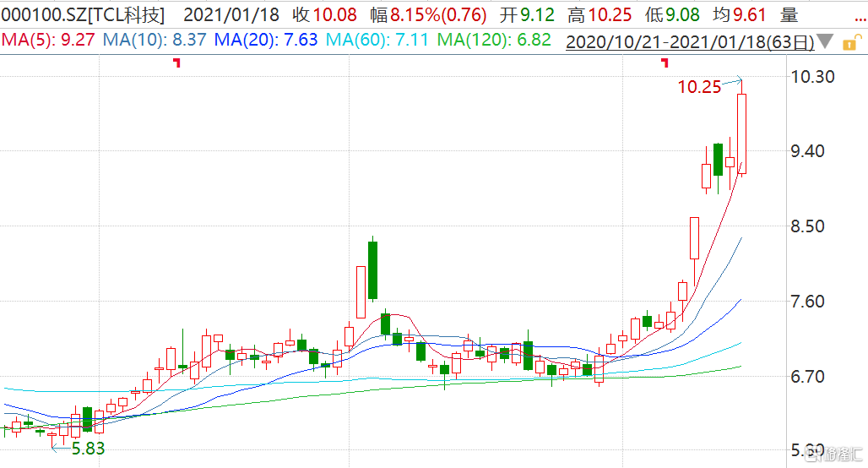Viewport: 868px width, 468px height.
Task: Click opening price value 9.12
Action: (x=536, y=15)
